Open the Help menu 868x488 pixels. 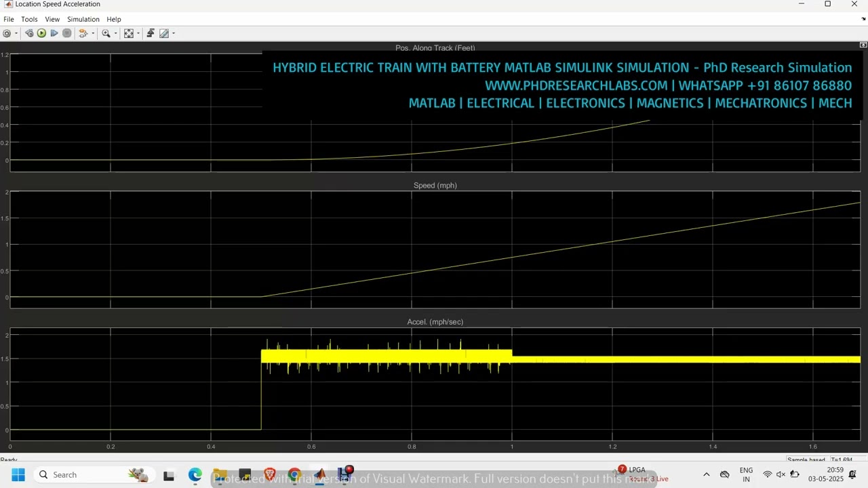coord(114,19)
